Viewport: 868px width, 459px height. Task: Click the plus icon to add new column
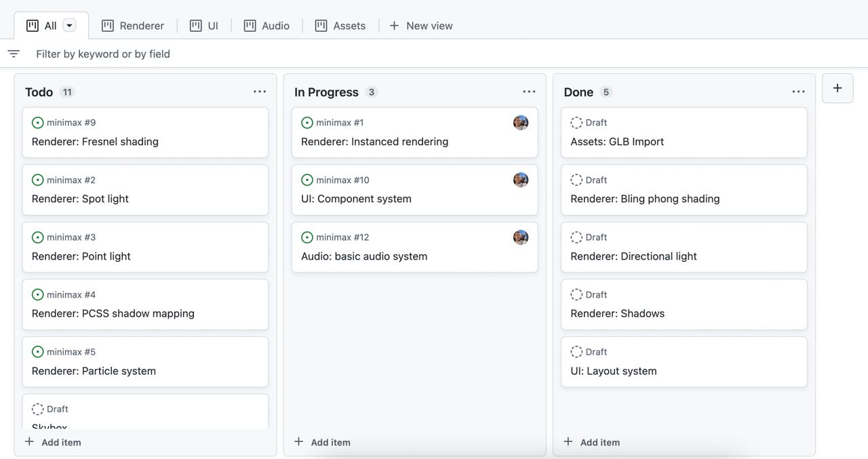837,88
